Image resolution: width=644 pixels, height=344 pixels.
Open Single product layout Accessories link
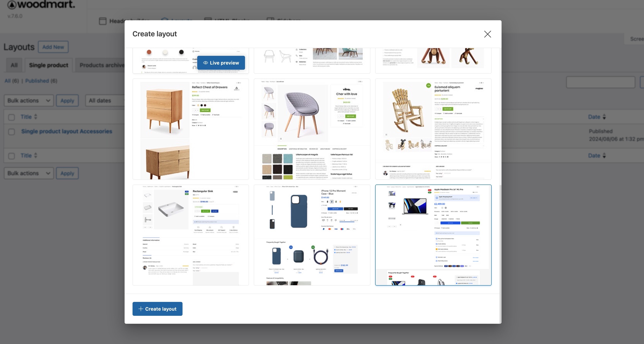click(66, 131)
